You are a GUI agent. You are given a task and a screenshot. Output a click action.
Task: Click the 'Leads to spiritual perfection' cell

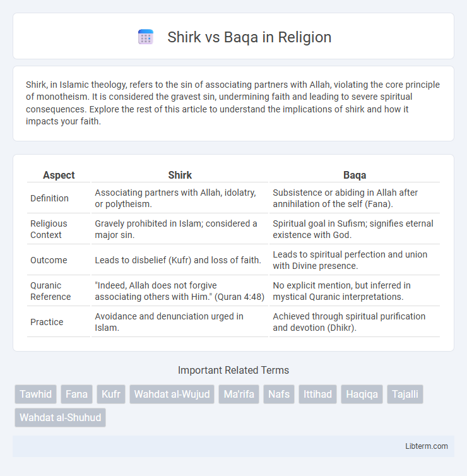tap(355, 260)
